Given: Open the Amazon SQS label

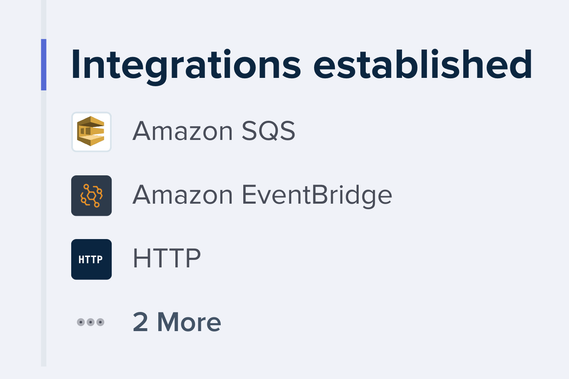Looking at the screenshot, I should pos(214,131).
